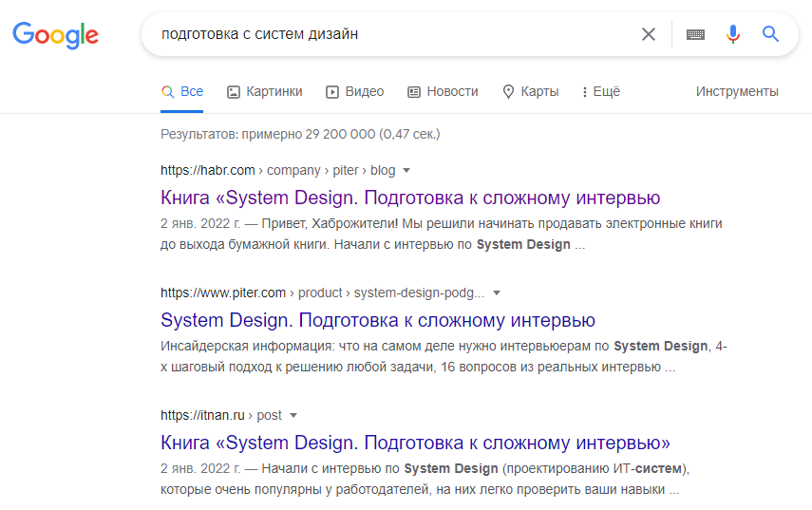
Task: Click the itnan.ru breadcrumb URL
Action: (x=221, y=415)
